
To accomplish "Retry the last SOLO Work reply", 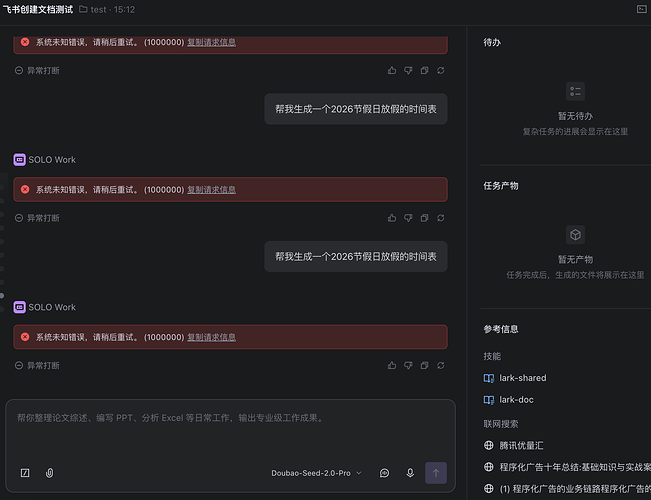I will pos(441,365).
